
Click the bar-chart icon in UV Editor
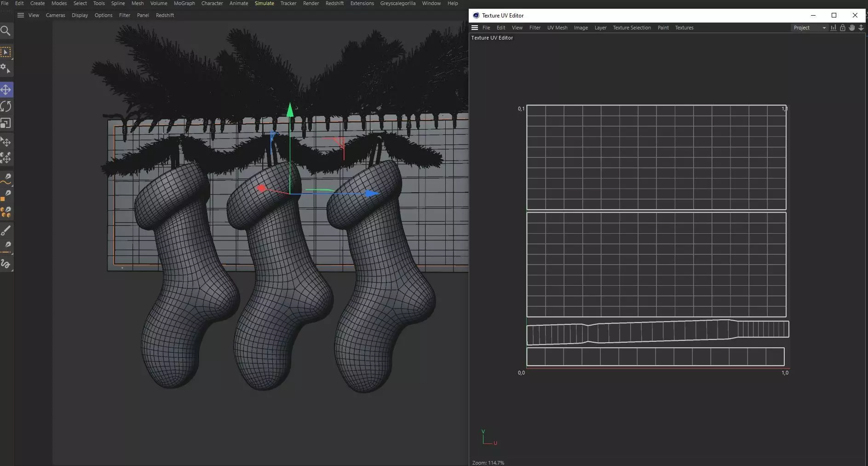click(833, 28)
